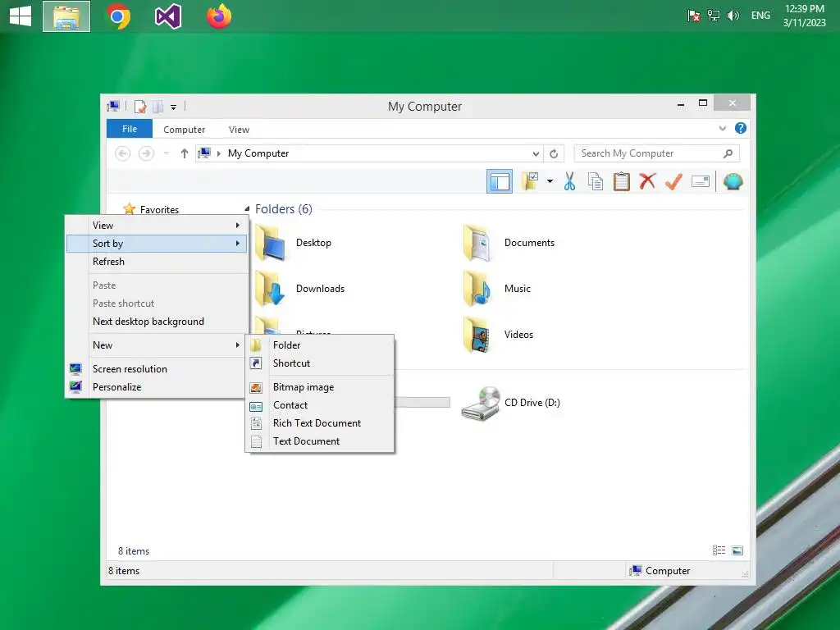Open the address bar history dropdown
Viewport: 840px width, 630px height.
536,153
